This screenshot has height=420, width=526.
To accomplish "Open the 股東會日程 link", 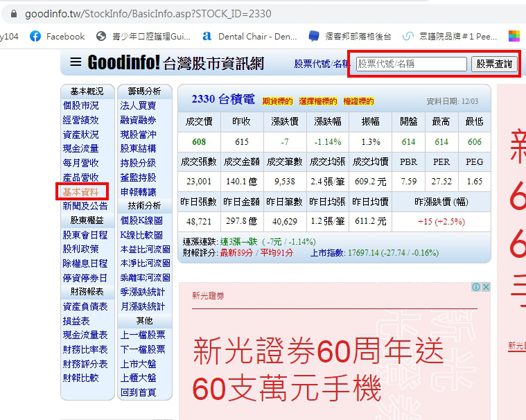I will click(85, 235).
